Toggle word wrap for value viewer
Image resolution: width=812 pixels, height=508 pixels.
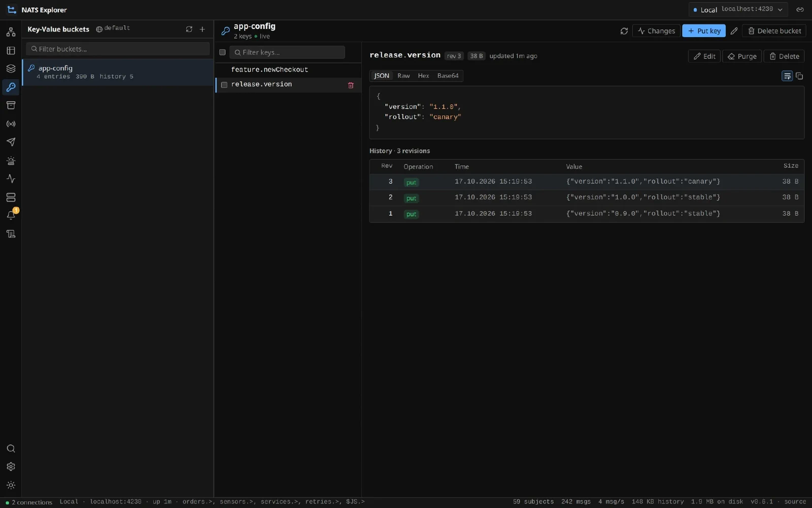coord(787,76)
